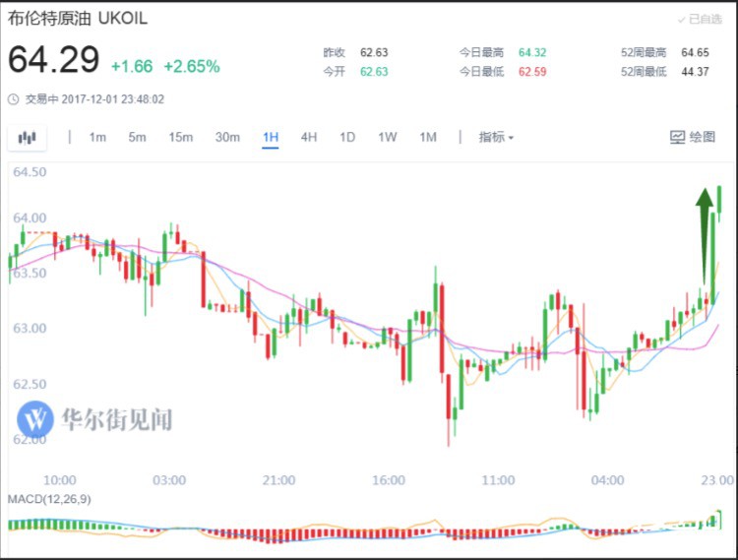Show the 1D daily chart

[347, 137]
